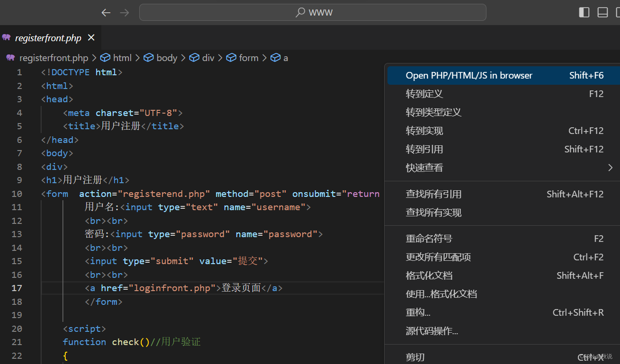Image resolution: width=620 pixels, height=364 pixels.
Task: Click the name="username" input line
Action: click(198, 207)
